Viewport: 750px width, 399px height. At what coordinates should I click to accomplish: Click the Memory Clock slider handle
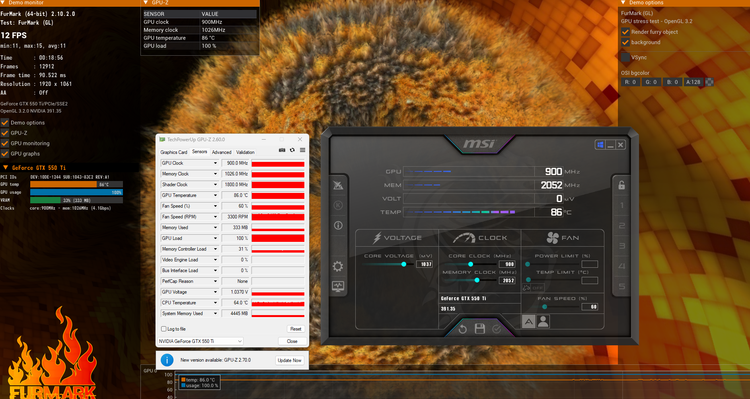477,280
